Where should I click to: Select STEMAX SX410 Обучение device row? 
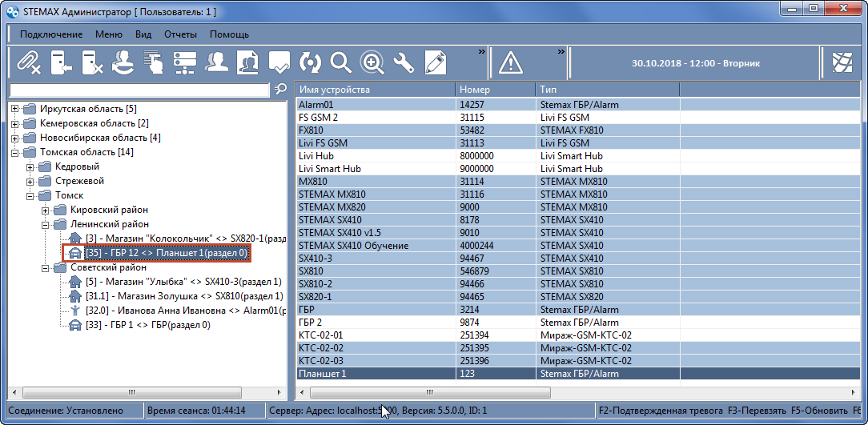578,245
